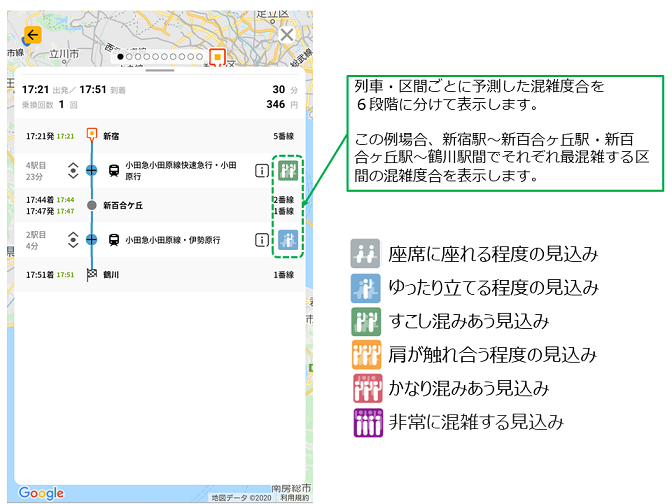Select the first filled page indicator dot
The height and width of the screenshot is (504, 672).
(x=120, y=57)
